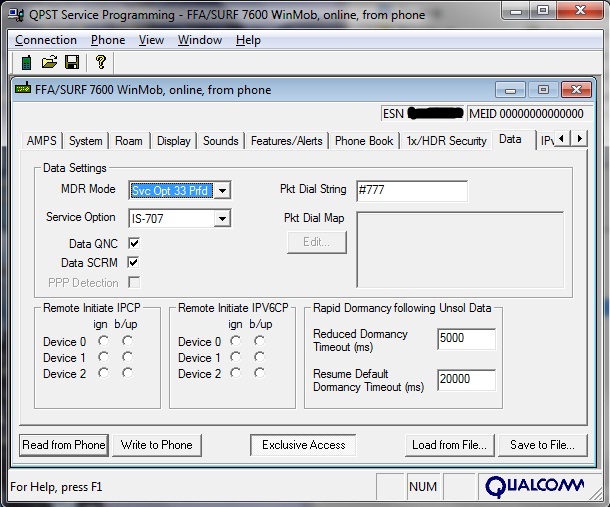Viewport: 610px width, 507px height.
Task: Uncheck the Data QNC checkbox
Action: [x=134, y=243]
